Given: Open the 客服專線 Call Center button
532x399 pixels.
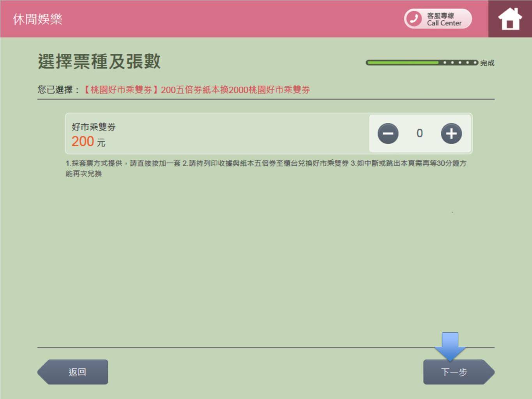Looking at the screenshot, I should click(438, 19).
